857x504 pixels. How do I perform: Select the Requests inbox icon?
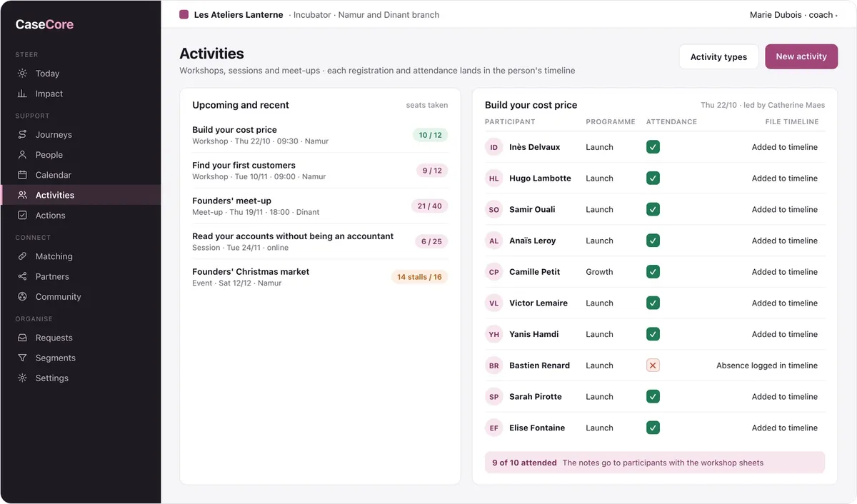click(x=22, y=338)
